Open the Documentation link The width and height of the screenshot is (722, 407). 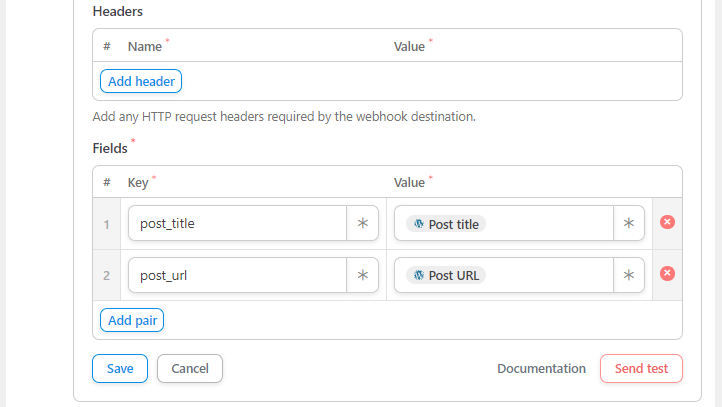pyautogui.click(x=542, y=368)
